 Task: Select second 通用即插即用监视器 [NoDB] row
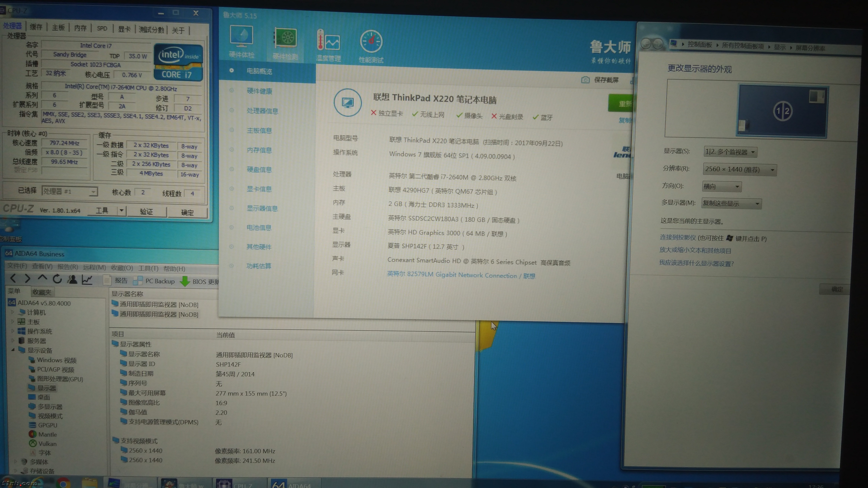point(155,314)
